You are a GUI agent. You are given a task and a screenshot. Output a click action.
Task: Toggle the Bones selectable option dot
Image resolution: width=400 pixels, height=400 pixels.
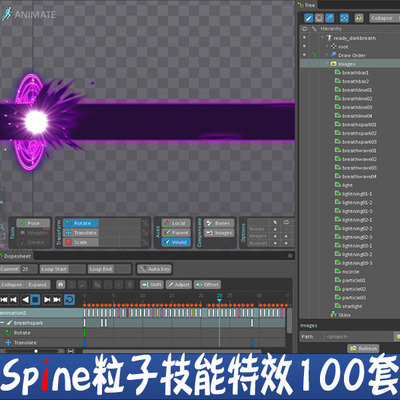[275, 229]
